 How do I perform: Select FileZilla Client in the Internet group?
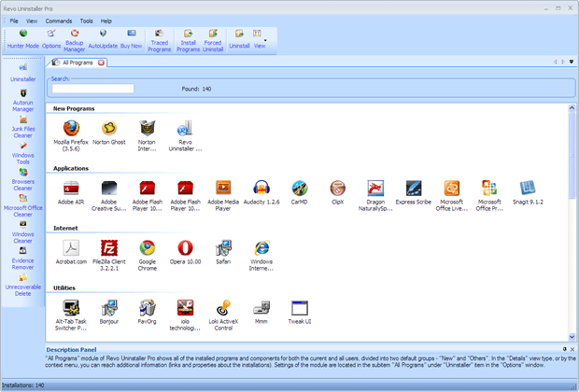[x=109, y=253]
